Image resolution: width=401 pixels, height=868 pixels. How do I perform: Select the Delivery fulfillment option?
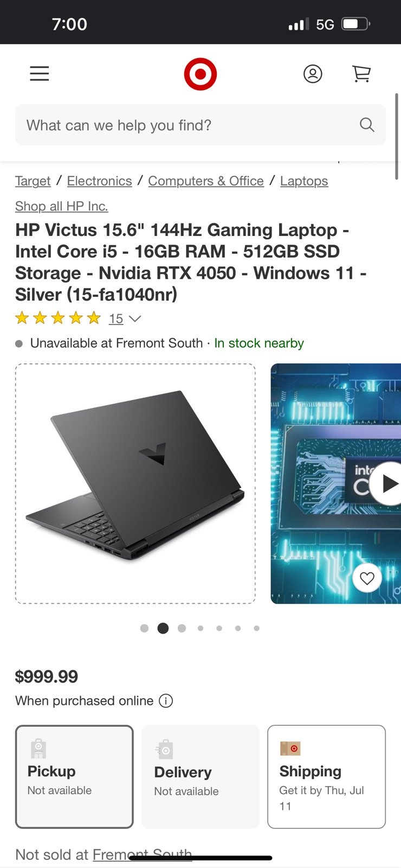(200, 777)
